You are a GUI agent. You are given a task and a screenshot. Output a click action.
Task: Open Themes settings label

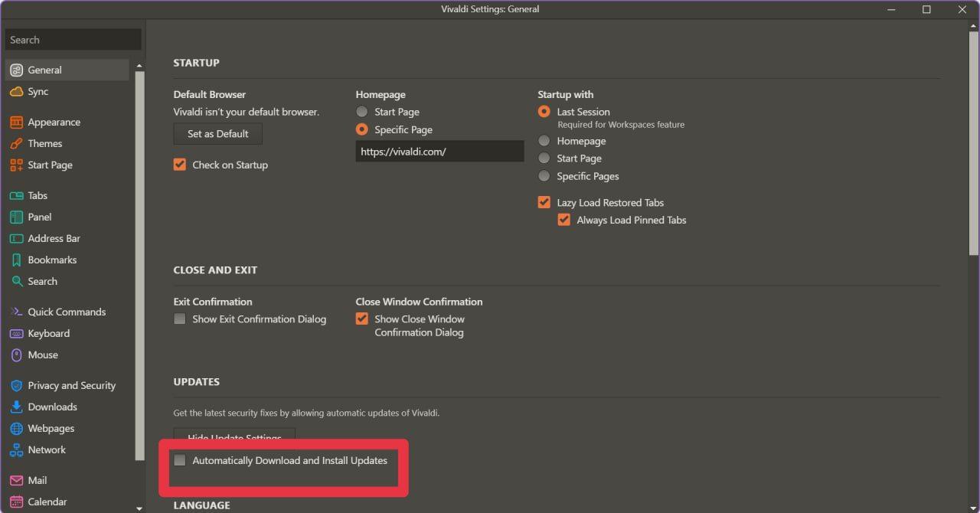45,143
